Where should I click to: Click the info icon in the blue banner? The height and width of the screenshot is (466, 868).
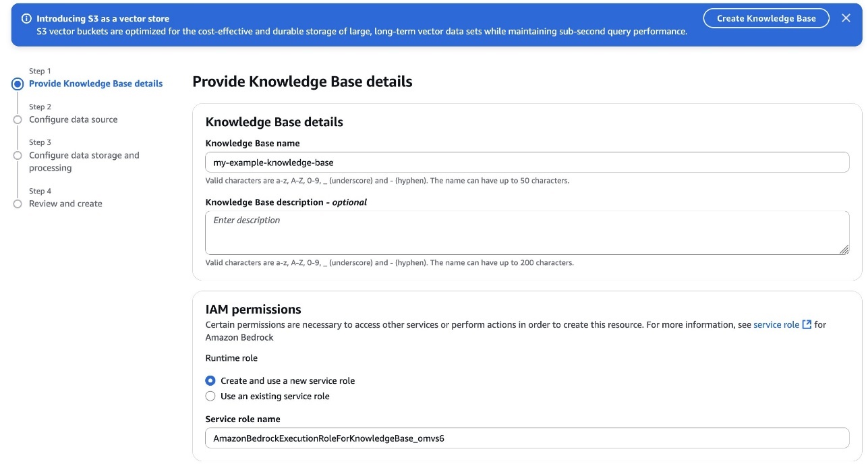[x=26, y=19]
